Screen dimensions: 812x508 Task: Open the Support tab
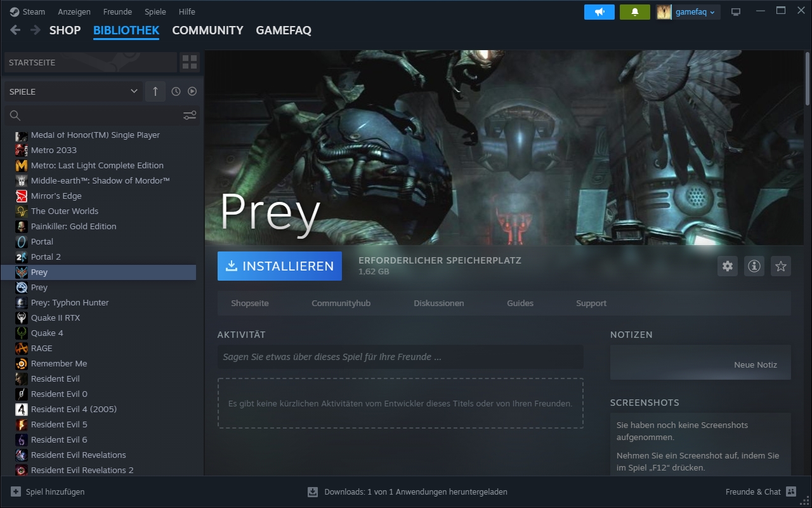591,303
